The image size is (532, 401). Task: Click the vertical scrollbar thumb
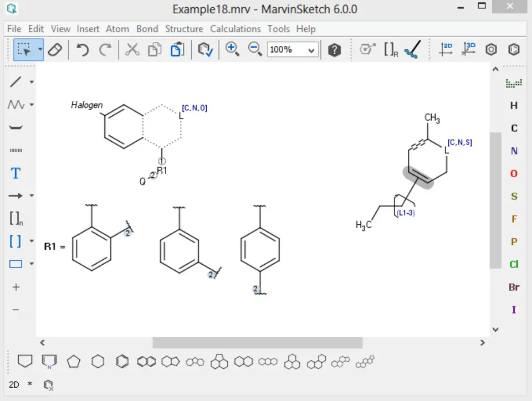[495, 200]
